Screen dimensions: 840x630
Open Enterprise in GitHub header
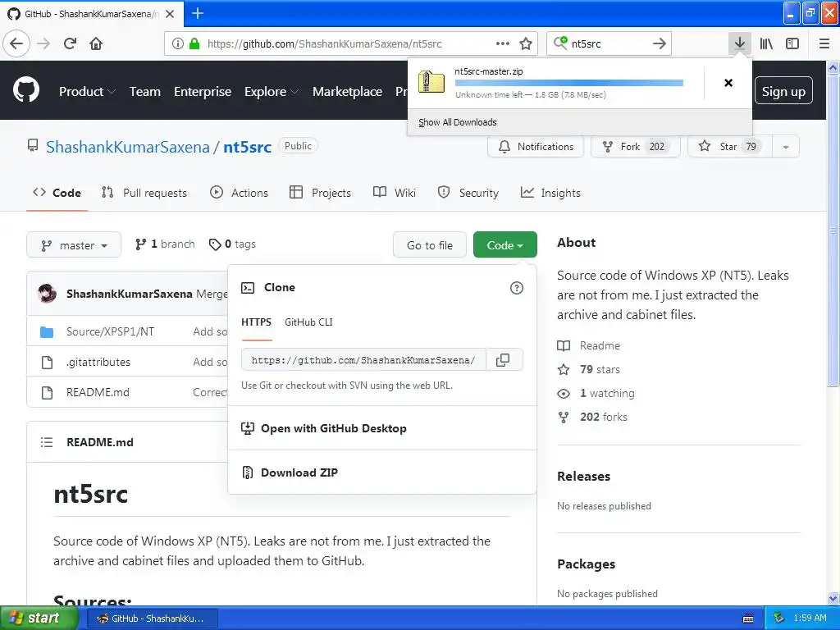pos(203,92)
